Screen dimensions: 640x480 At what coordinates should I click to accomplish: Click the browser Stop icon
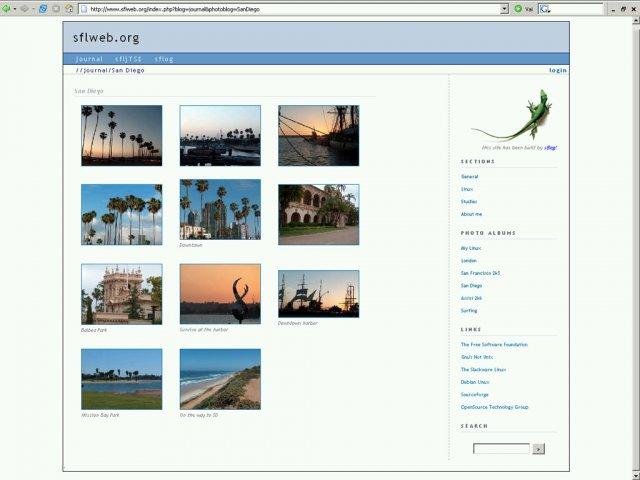click(56, 9)
